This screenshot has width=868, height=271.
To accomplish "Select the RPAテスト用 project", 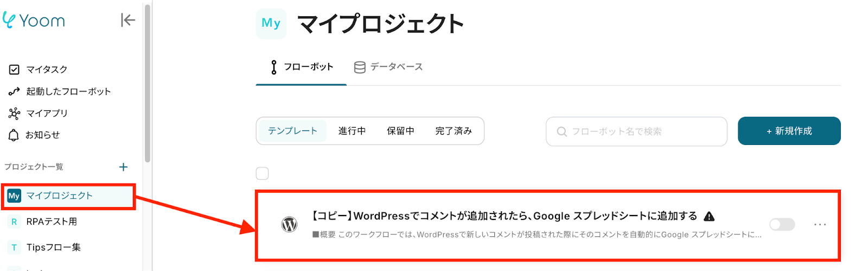I will (52, 222).
